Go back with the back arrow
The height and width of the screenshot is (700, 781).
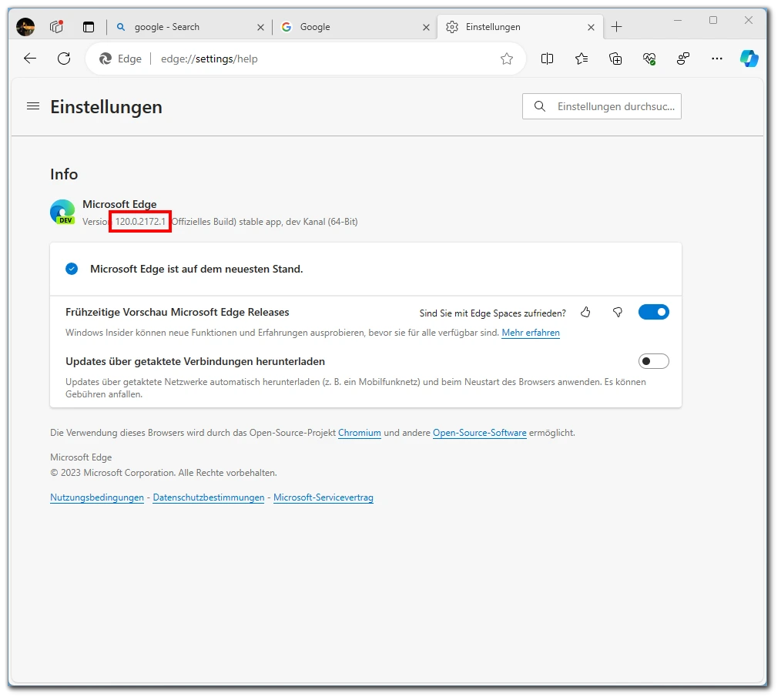click(x=30, y=59)
